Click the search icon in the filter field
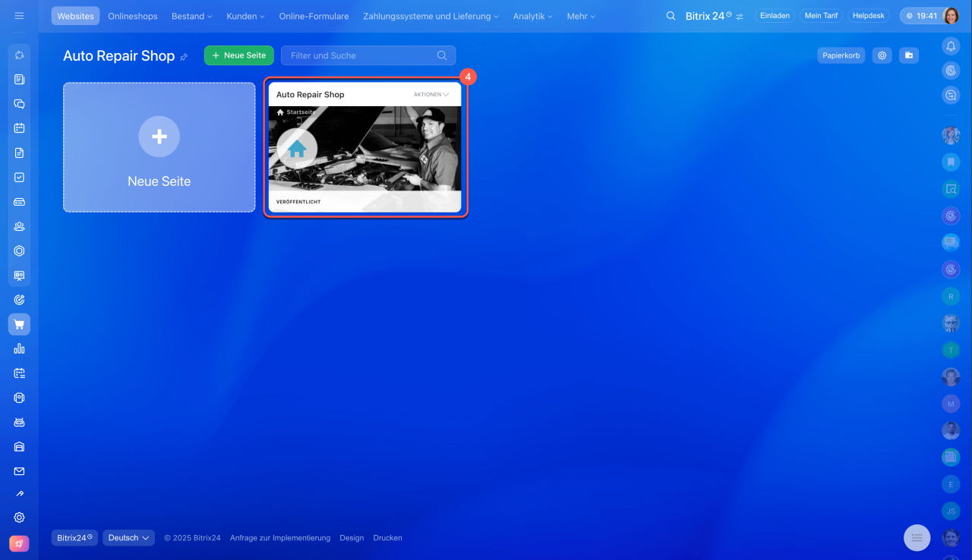 tap(442, 55)
